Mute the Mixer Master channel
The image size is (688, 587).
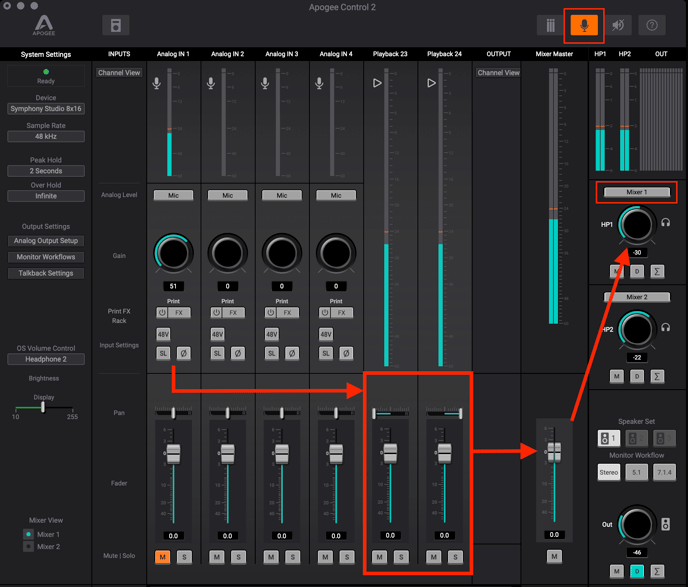(554, 557)
